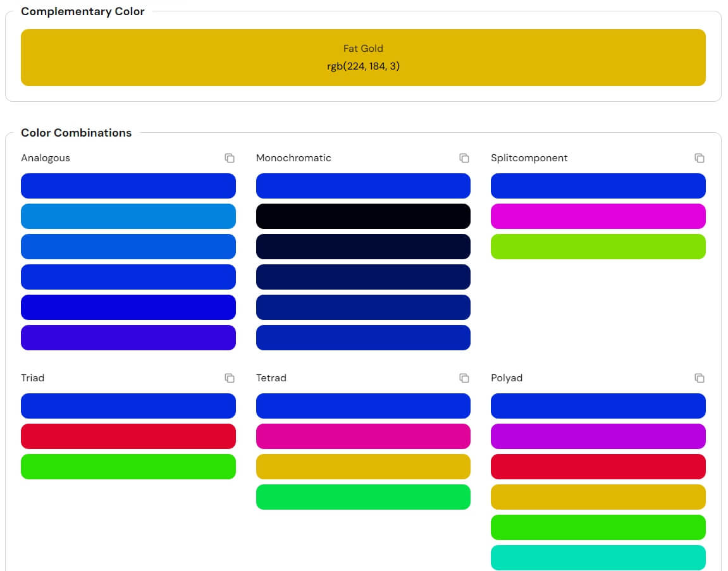
Task: Click the Analogous heading label
Action: coord(46,158)
